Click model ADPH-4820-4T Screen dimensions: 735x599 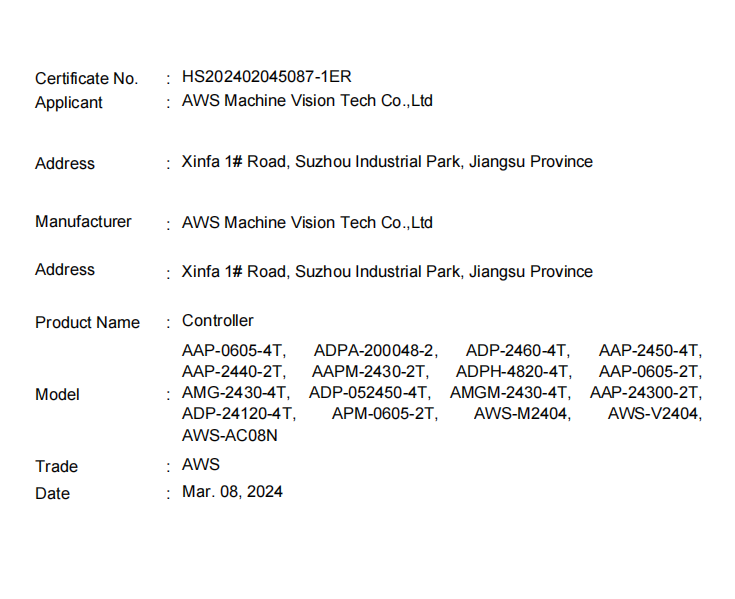[513, 371]
